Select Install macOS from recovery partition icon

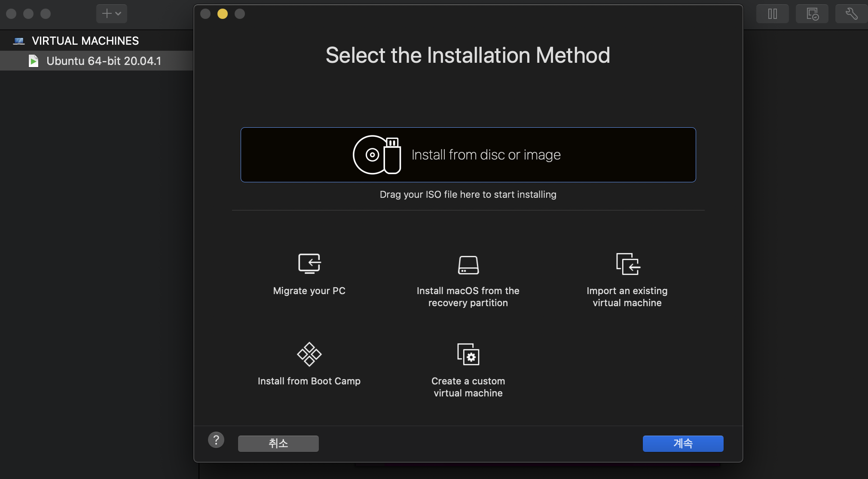[468, 264]
